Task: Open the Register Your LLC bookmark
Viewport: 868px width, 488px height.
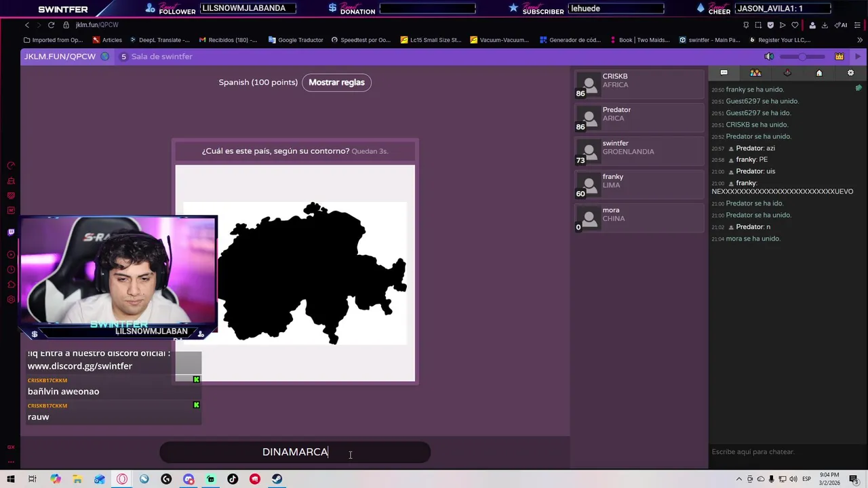Action: [779, 40]
